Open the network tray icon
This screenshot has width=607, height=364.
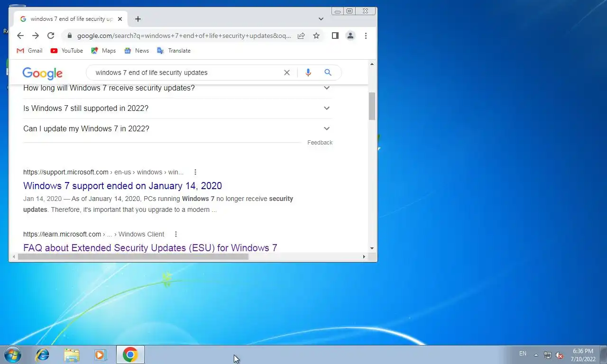click(x=548, y=355)
